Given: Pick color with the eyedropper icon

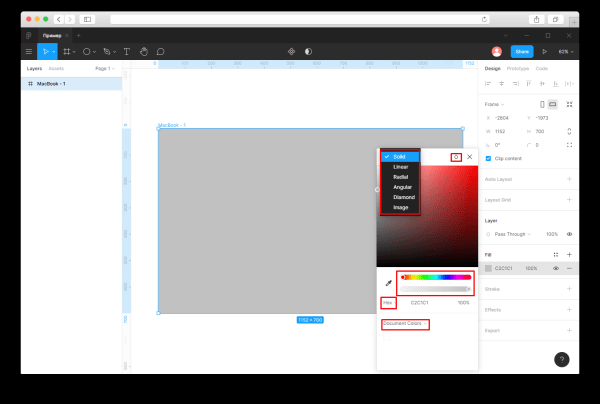Looking at the screenshot, I should click(388, 283).
